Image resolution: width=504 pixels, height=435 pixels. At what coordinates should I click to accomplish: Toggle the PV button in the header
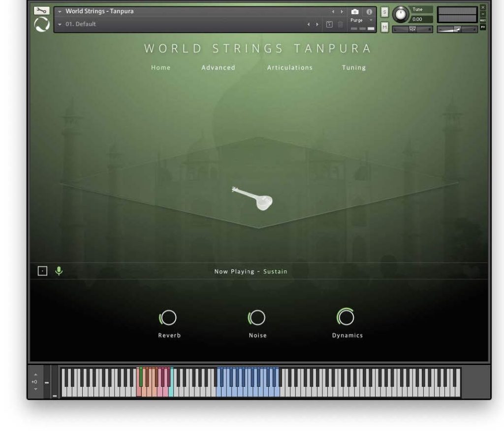(x=482, y=27)
